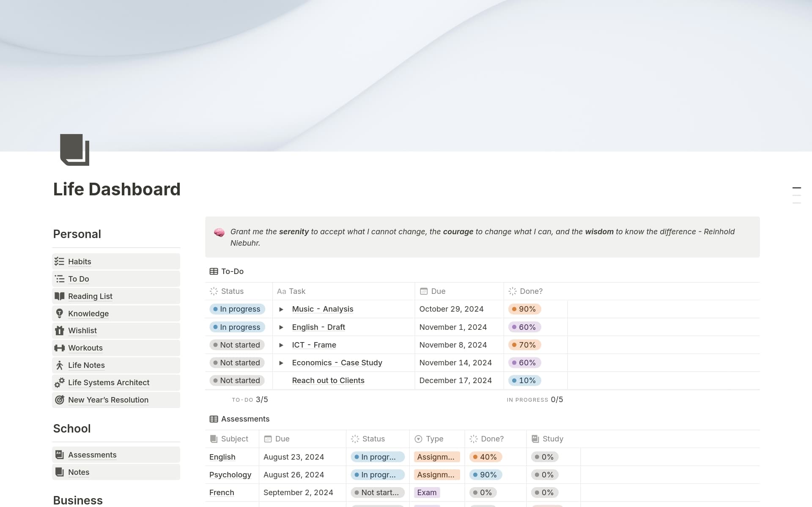
Task: Click the brain emoji in the quote callout
Action: pyautogui.click(x=219, y=232)
